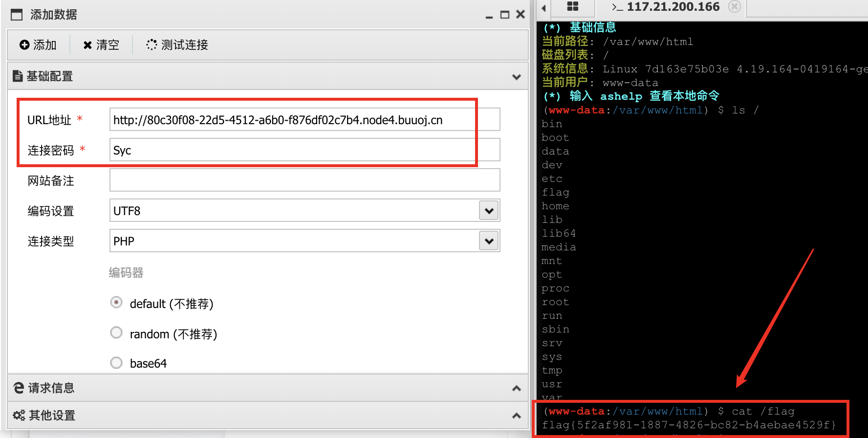Expand the 其他设置 section chevron
Screen dimensions: 868x438
click(x=516, y=416)
